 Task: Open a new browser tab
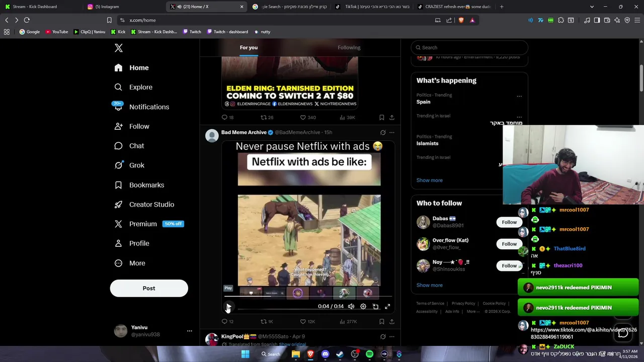tap(502, 7)
